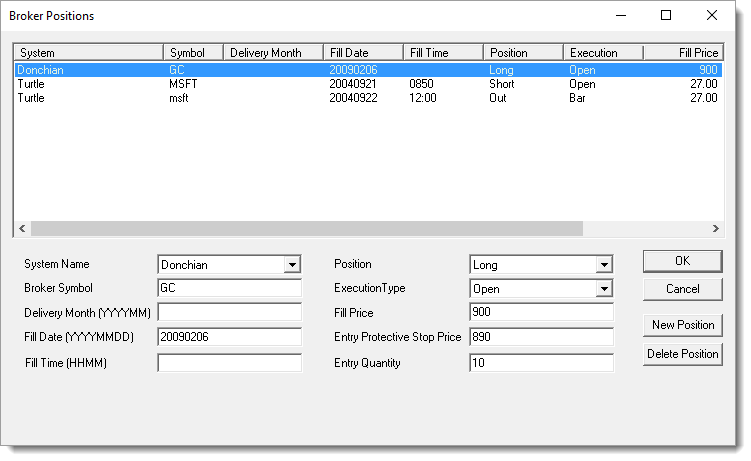Select the Fill Time entry box
751x461 pixels.
(229, 363)
